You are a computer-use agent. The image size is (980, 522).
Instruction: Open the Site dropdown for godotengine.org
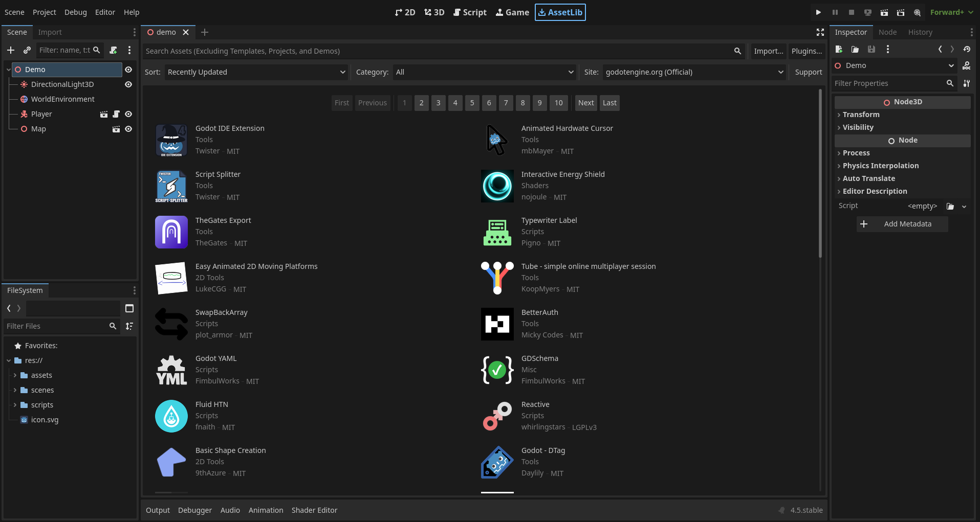tap(693, 72)
